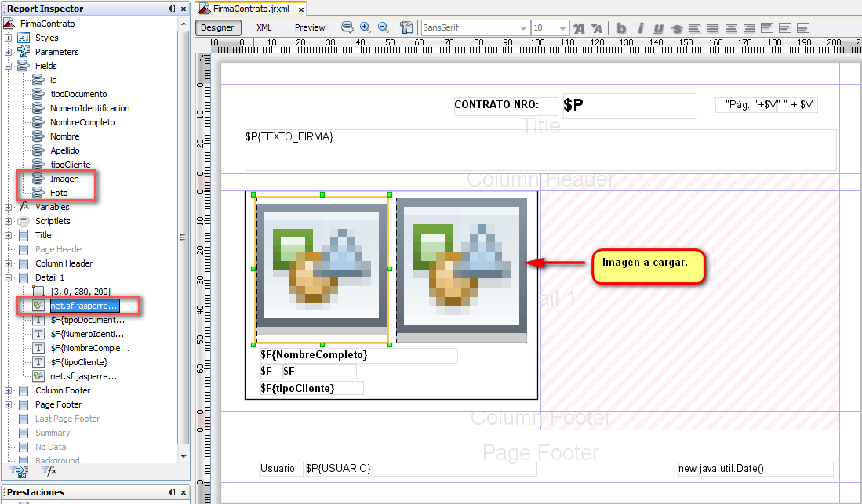Apply italic formatting from the toolbar
862x504 pixels.
click(640, 27)
